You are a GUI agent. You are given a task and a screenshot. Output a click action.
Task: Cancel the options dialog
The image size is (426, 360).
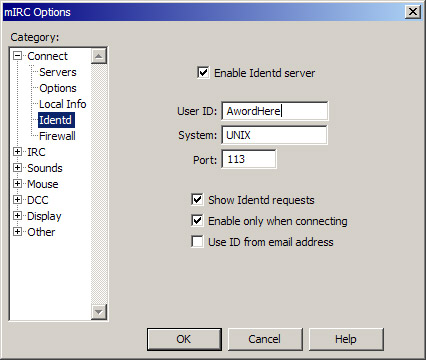265,339
